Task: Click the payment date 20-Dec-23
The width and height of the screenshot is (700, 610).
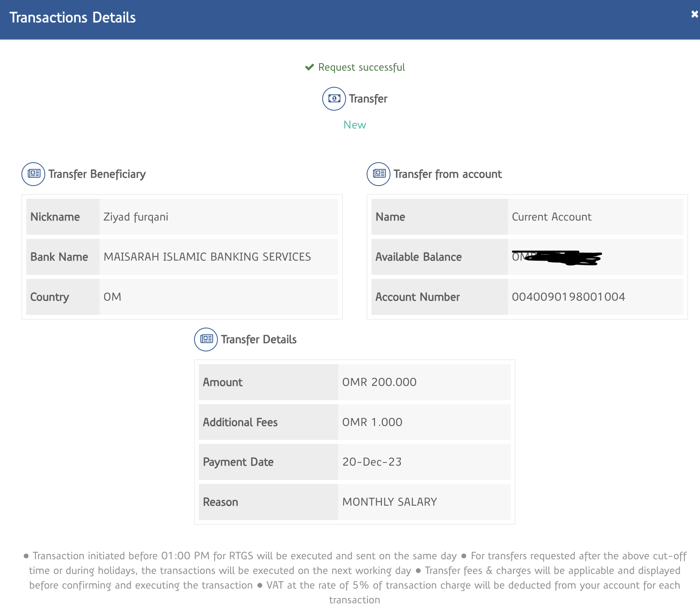Action: click(372, 462)
